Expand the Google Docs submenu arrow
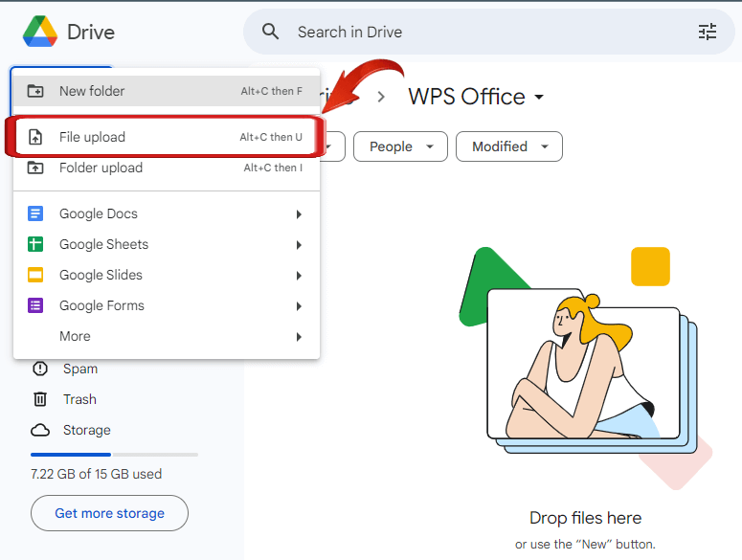This screenshot has width=742, height=560. tap(299, 214)
